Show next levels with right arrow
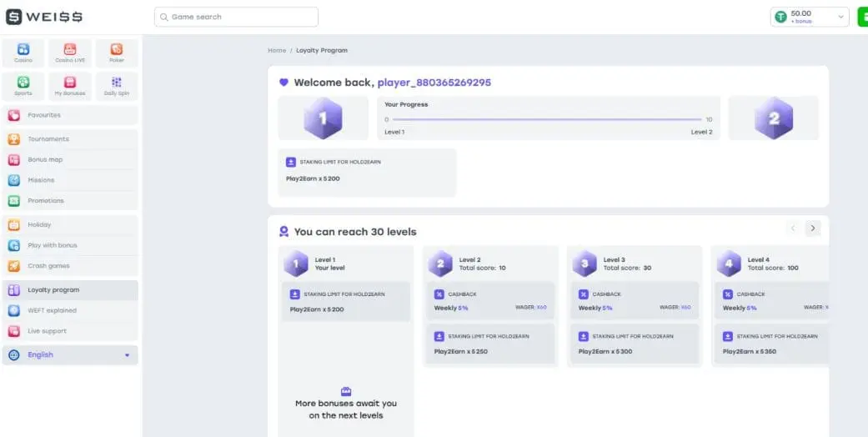 point(813,228)
